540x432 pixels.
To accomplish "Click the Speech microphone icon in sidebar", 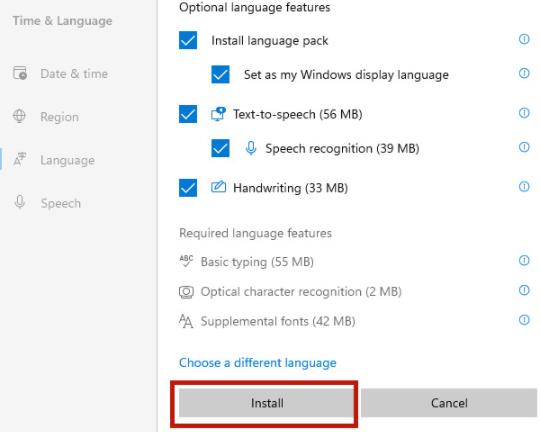I will 20,202.
